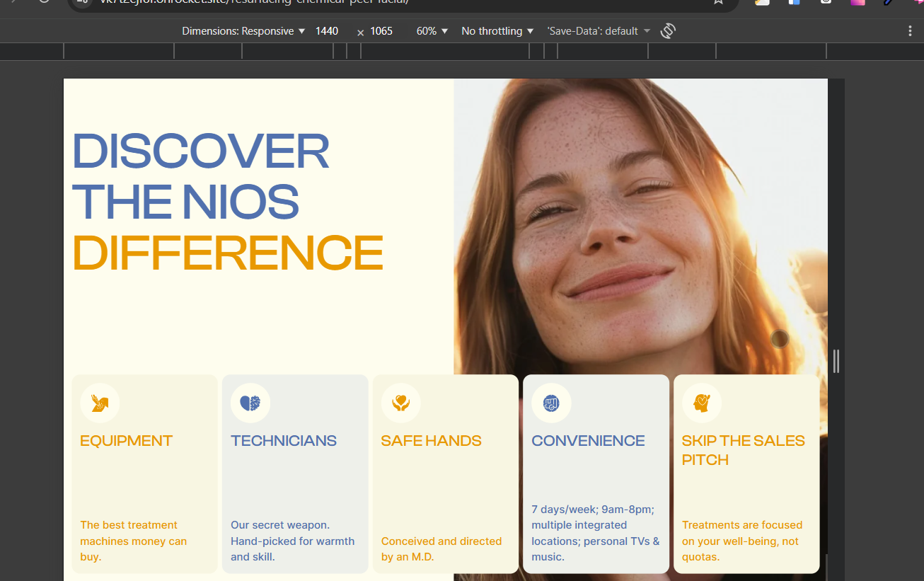Open the 'Save-Data': default dropdown
The height and width of the screenshot is (581, 924).
point(598,31)
